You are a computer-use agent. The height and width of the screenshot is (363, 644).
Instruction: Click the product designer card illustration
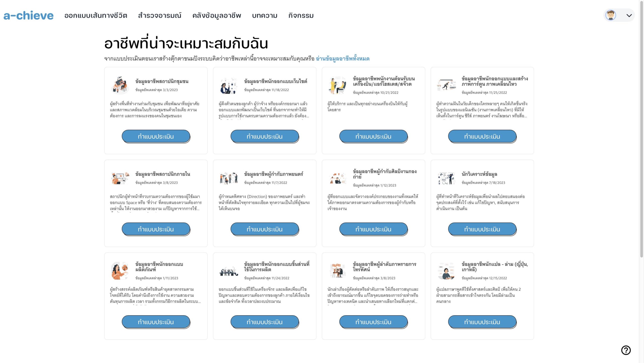pos(120,271)
